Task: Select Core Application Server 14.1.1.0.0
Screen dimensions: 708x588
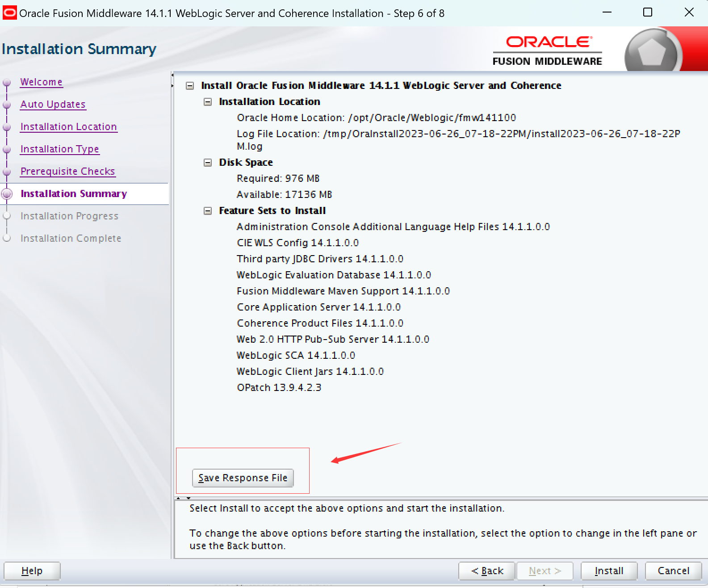Action: [x=319, y=307]
